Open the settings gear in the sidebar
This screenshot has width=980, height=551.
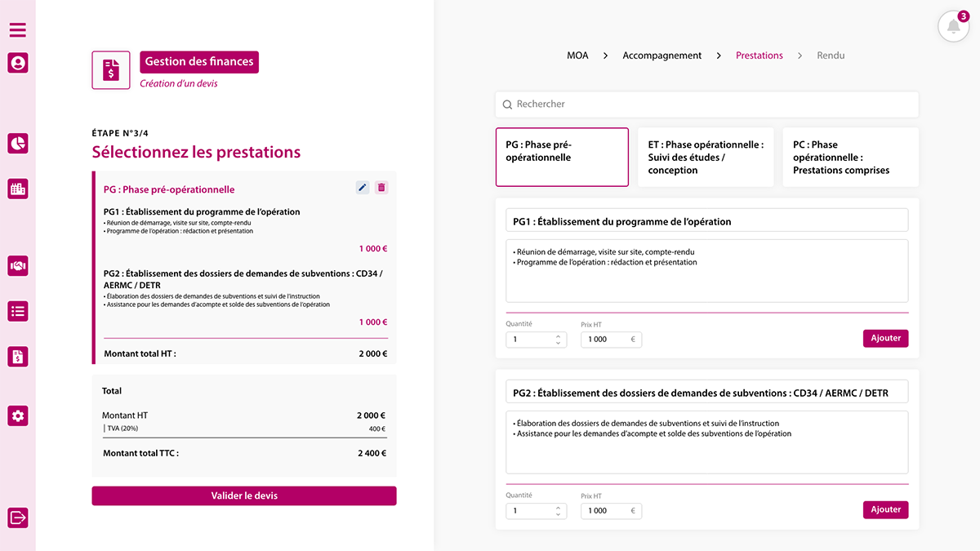[x=17, y=415]
